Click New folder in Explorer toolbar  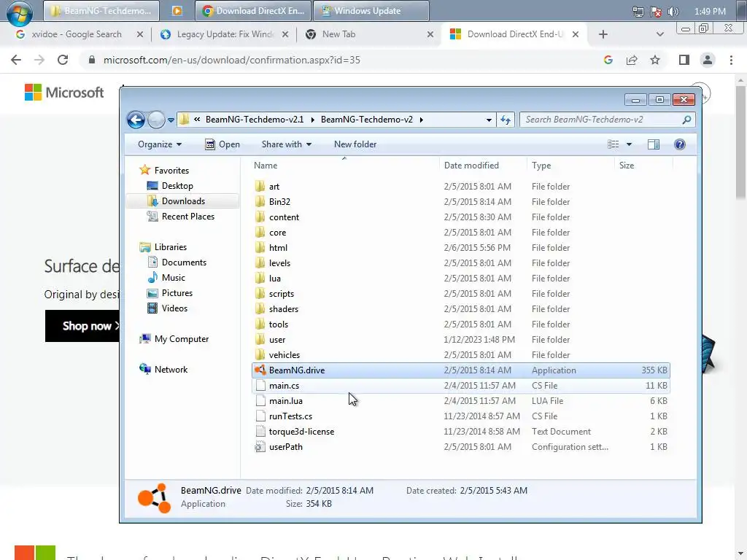355,144
